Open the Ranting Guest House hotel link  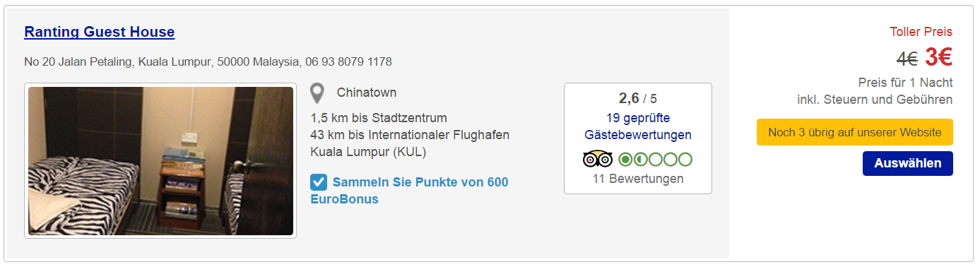(x=99, y=32)
